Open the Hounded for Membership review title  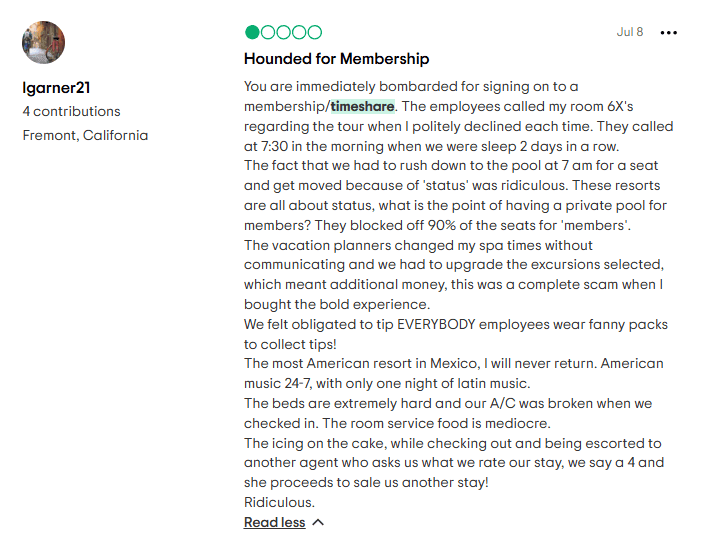coord(336,59)
